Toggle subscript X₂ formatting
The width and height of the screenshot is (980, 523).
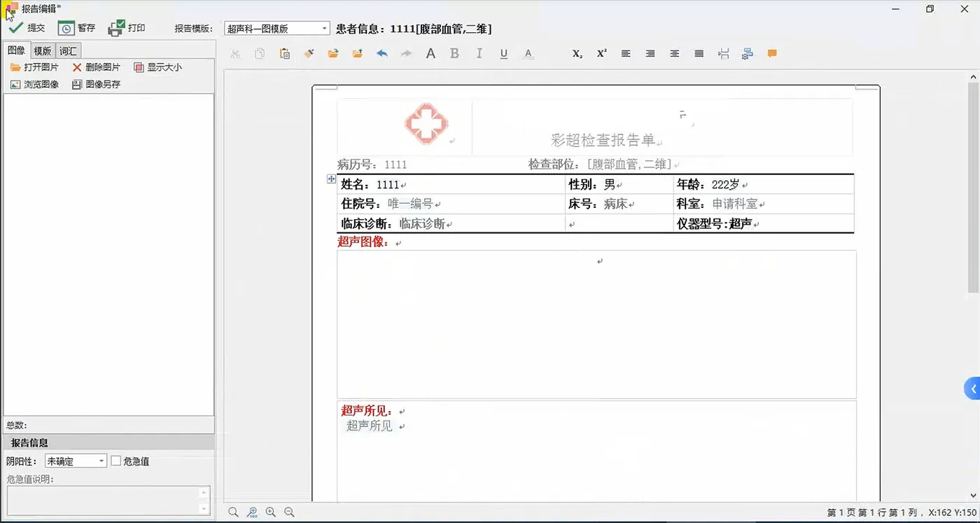pos(577,53)
